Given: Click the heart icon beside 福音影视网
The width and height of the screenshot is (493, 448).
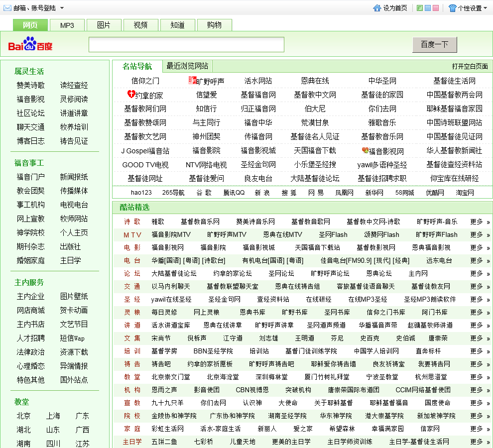Looking at the screenshot, I should [x=365, y=150].
